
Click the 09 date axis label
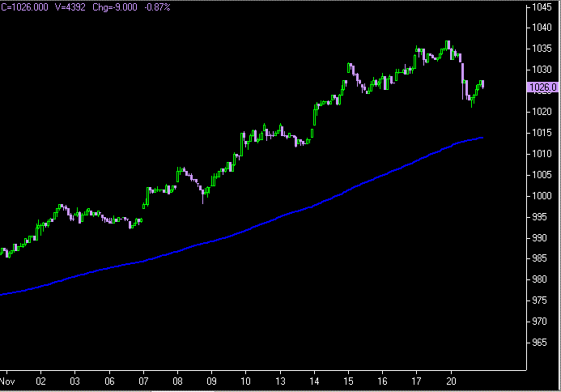pos(212,381)
